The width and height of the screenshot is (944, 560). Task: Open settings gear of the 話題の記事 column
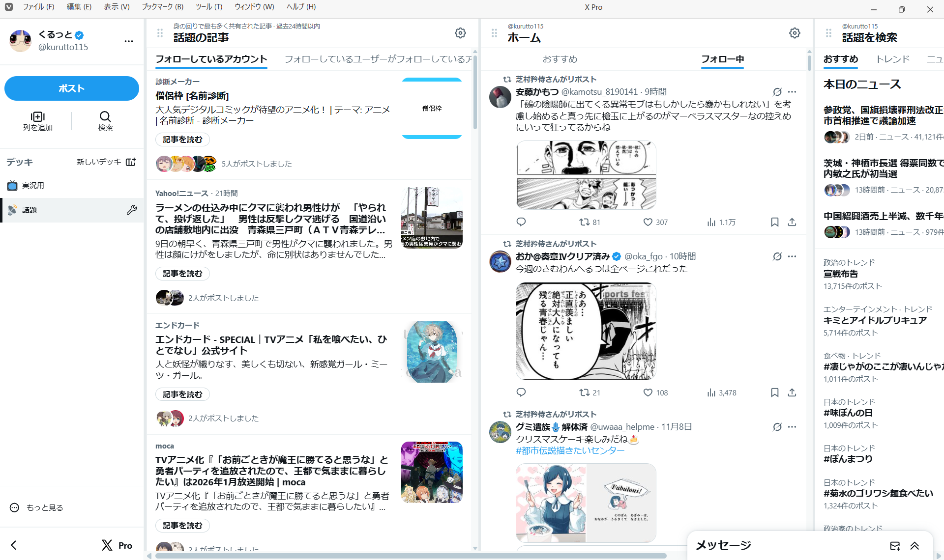(x=460, y=33)
